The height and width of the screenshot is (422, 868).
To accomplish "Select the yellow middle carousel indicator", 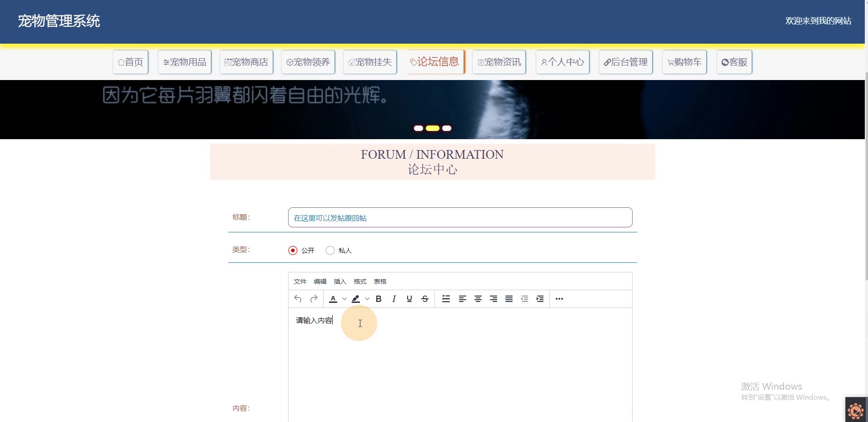I will pyautogui.click(x=433, y=128).
